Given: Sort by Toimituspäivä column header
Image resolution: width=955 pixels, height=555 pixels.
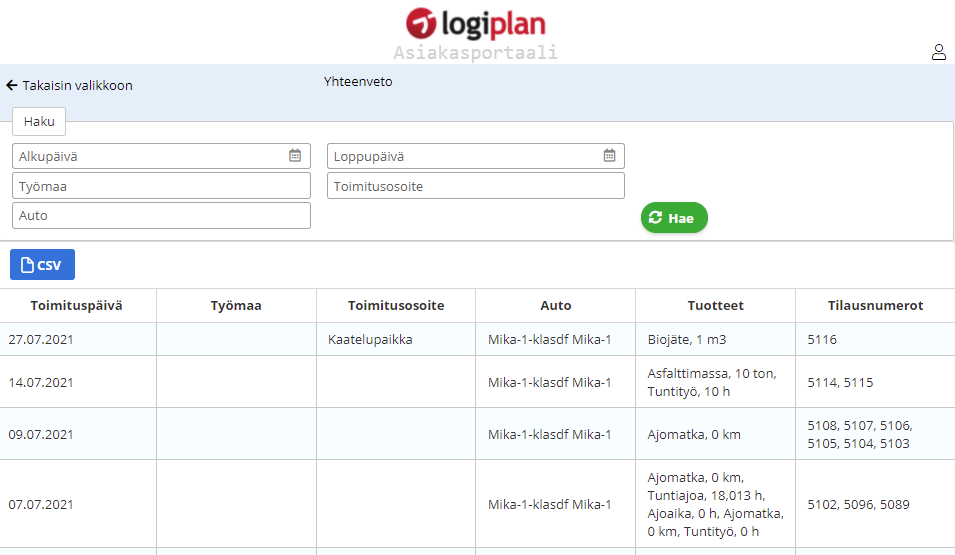Looking at the screenshot, I should [77, 306].
